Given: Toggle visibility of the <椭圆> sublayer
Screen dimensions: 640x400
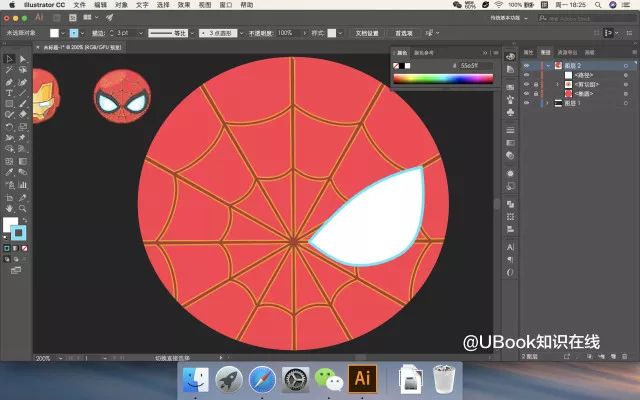Looking at the screenshot, I should (527, 94).
